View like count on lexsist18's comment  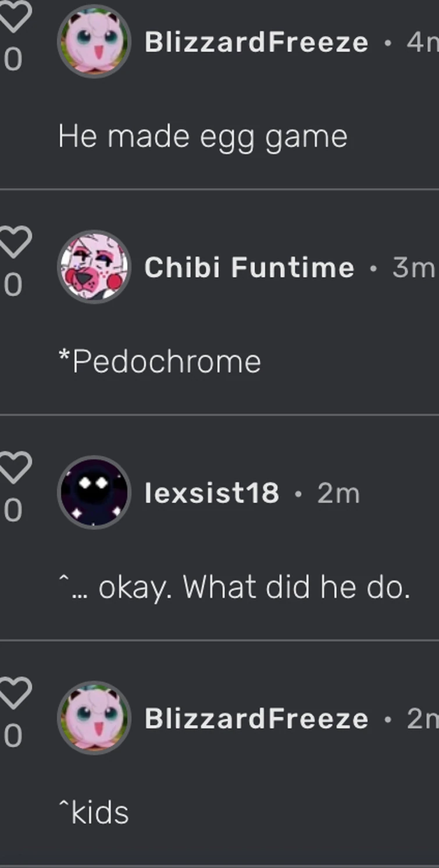point(12,510)
